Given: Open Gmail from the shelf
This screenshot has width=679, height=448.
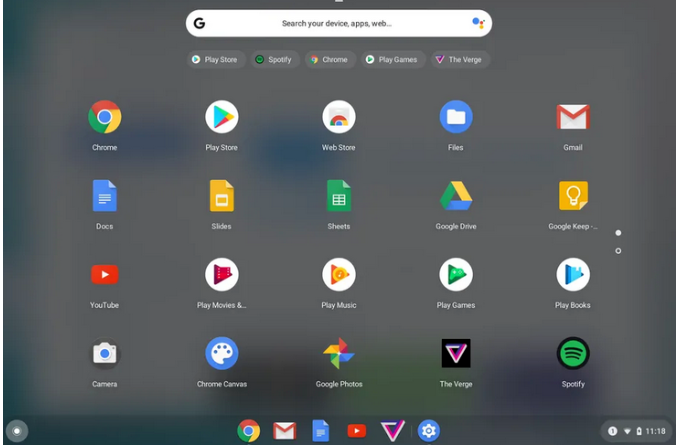Looking at the screenshot, I should click(x=285, y=431).
